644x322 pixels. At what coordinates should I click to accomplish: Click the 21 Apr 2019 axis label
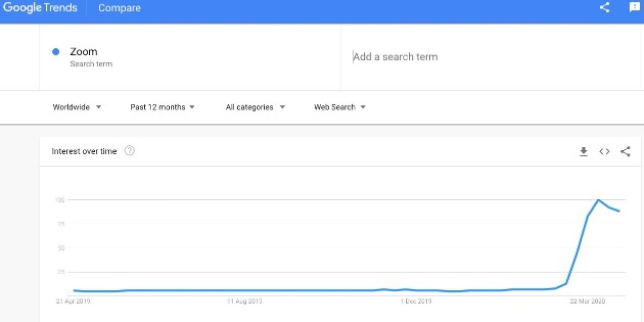point(73,302)
